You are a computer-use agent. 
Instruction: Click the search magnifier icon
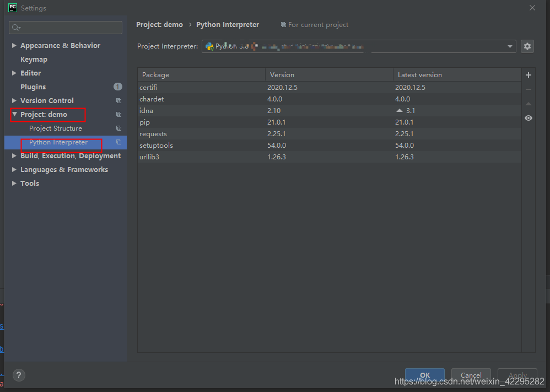16,28
